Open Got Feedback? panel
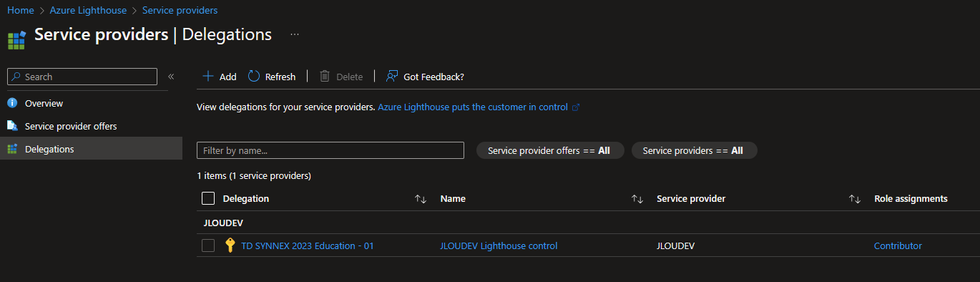 pyautogui.click(x=425, y=77)
